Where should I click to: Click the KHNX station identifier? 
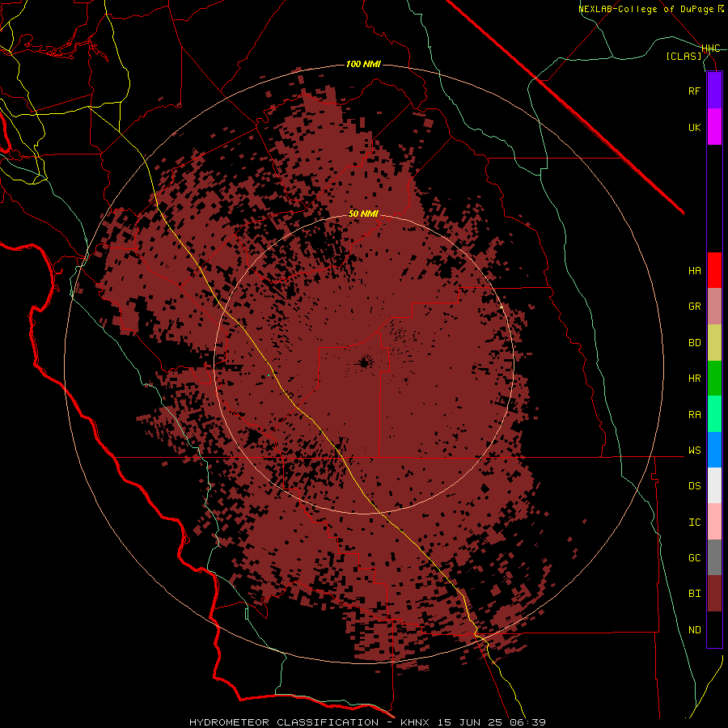click(415, 722)
